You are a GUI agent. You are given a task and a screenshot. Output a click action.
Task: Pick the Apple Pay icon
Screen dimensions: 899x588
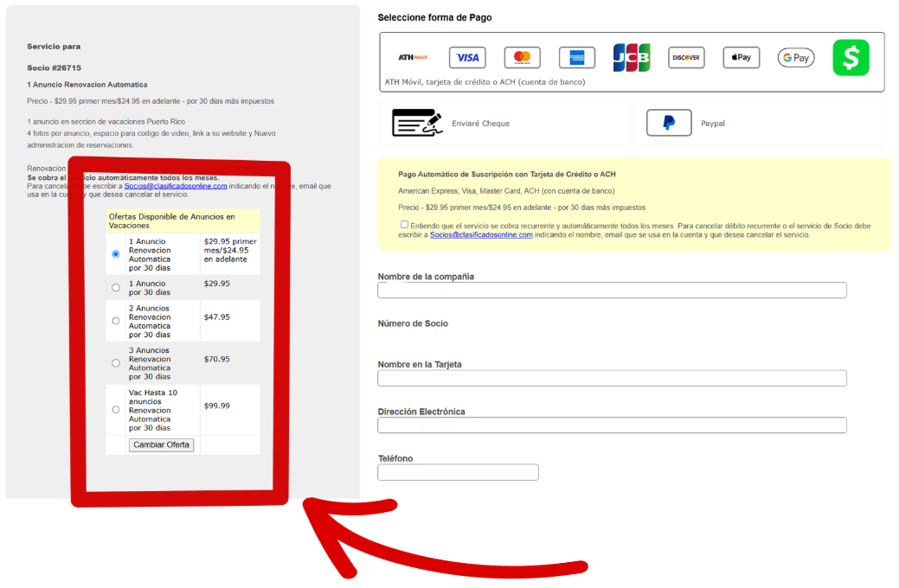(x=742, y=57)
